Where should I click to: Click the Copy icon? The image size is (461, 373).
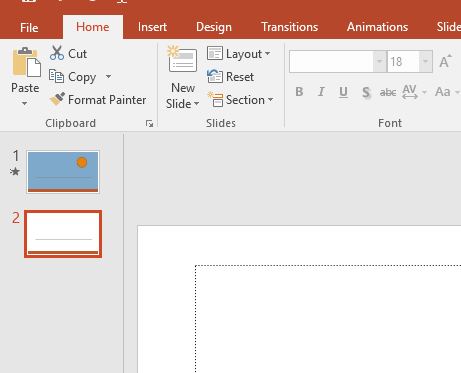(x=56, y=76)
